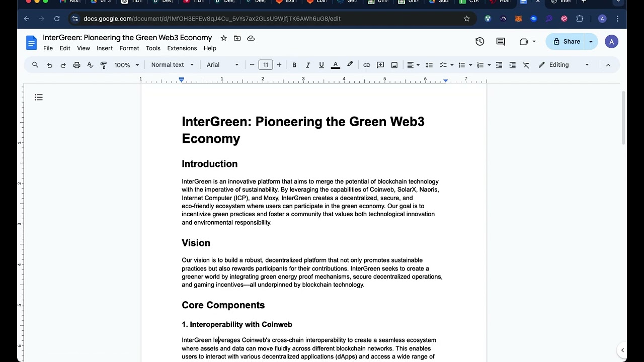Move document to a folder
The image size is (644, 362).
237,38
